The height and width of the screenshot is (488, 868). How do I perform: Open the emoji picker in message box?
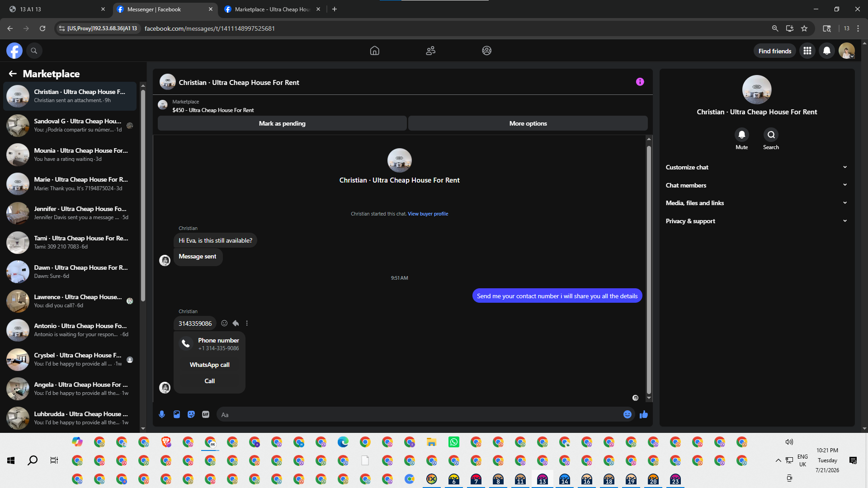627,414
